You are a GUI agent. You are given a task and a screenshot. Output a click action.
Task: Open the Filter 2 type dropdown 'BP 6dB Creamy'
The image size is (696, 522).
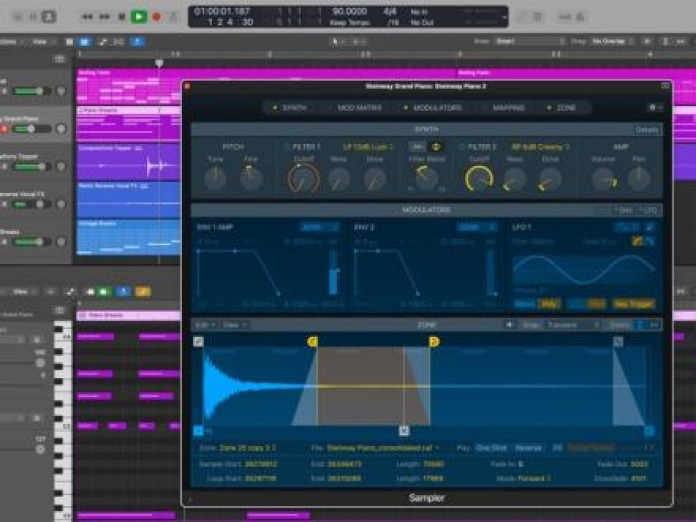[x=541, y=146]
